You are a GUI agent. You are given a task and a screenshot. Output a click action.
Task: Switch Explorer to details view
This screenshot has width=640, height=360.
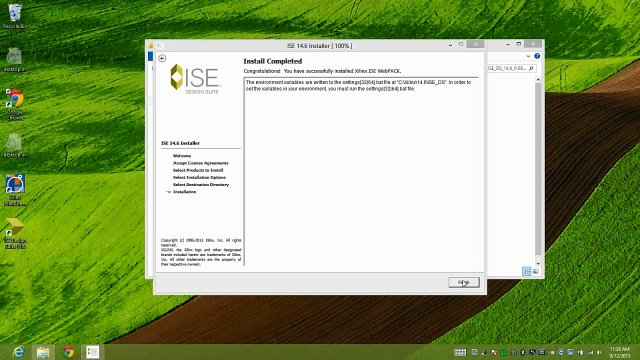[x=527, y=271]
